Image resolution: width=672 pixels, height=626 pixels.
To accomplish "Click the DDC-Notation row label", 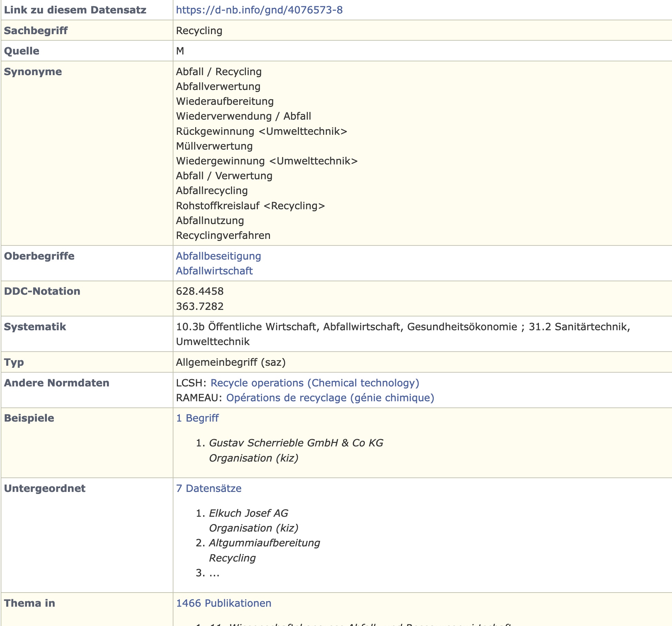I will pos(42,291).
